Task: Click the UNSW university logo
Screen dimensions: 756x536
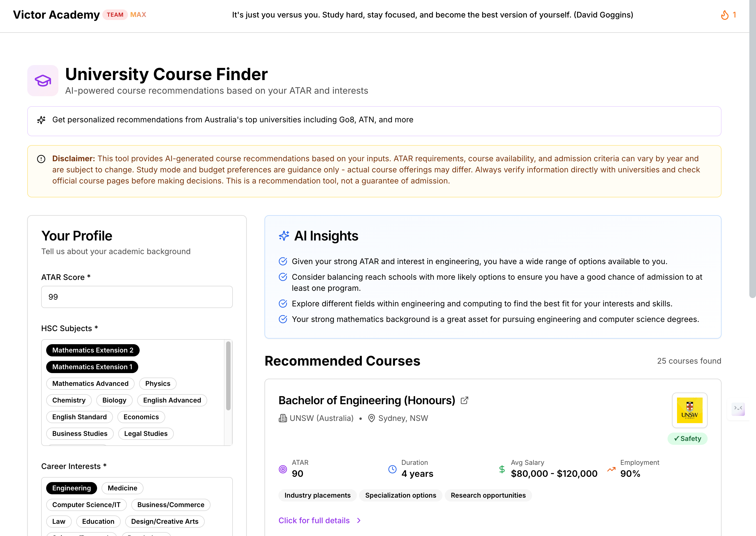Action: 689,410
